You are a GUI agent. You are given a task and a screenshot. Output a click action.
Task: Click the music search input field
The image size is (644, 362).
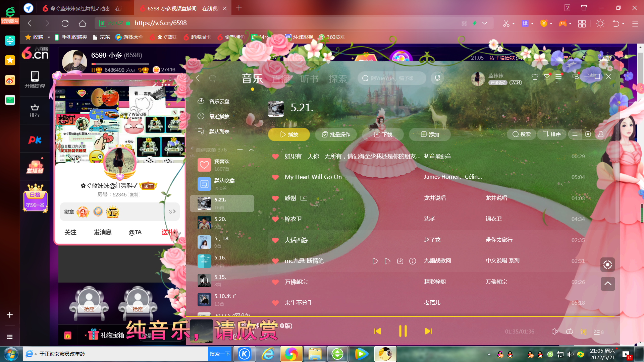[x=392, y=78]
